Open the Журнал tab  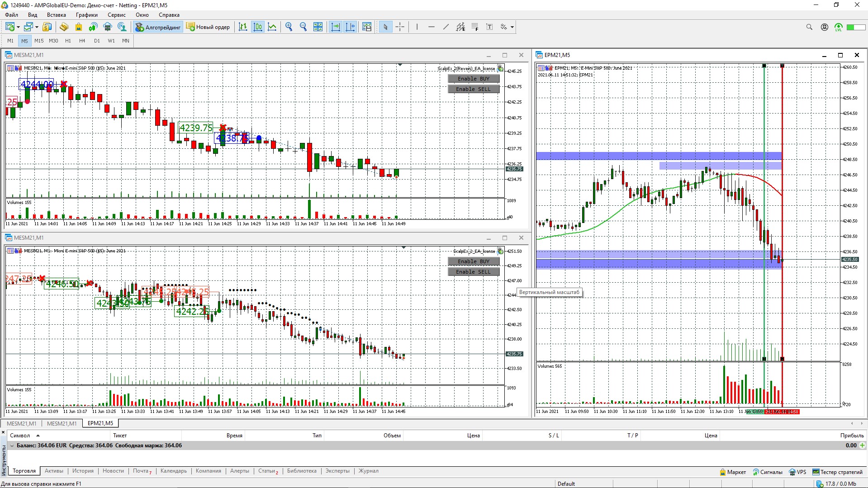tap(369, 471)
